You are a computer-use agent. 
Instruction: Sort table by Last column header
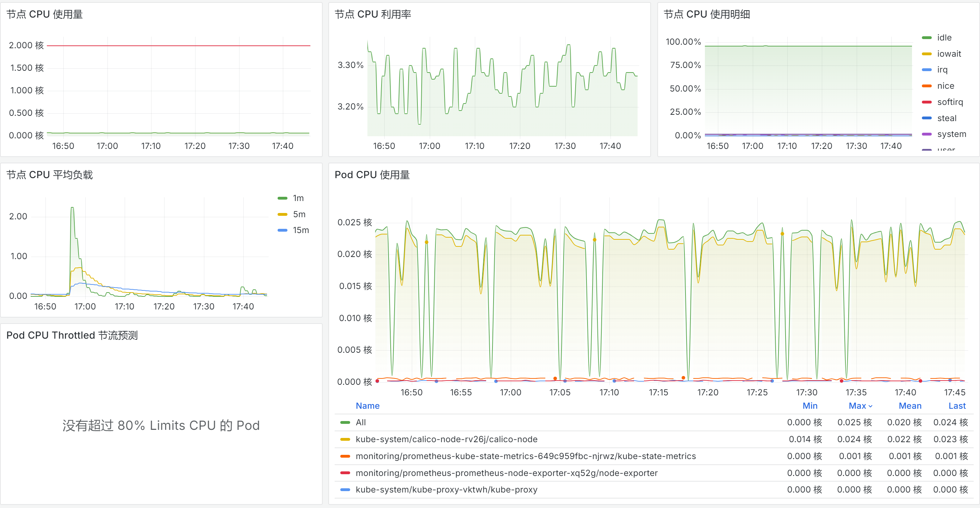pos(956,406)
